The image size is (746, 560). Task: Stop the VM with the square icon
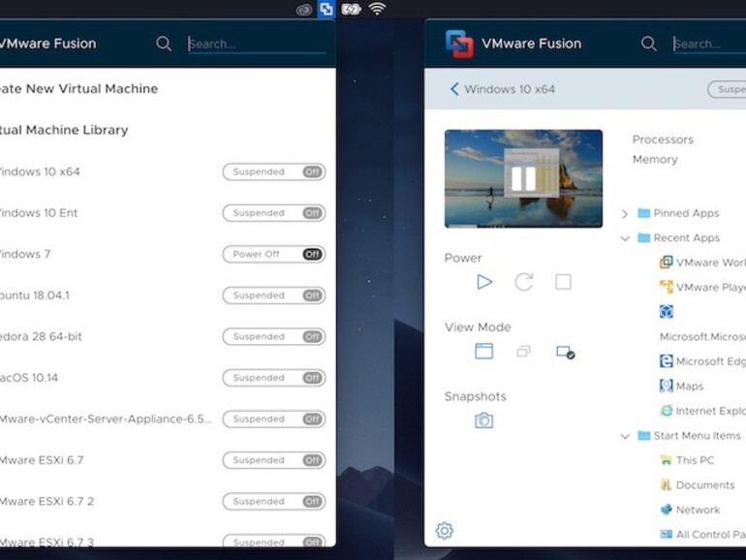point(563,282)
